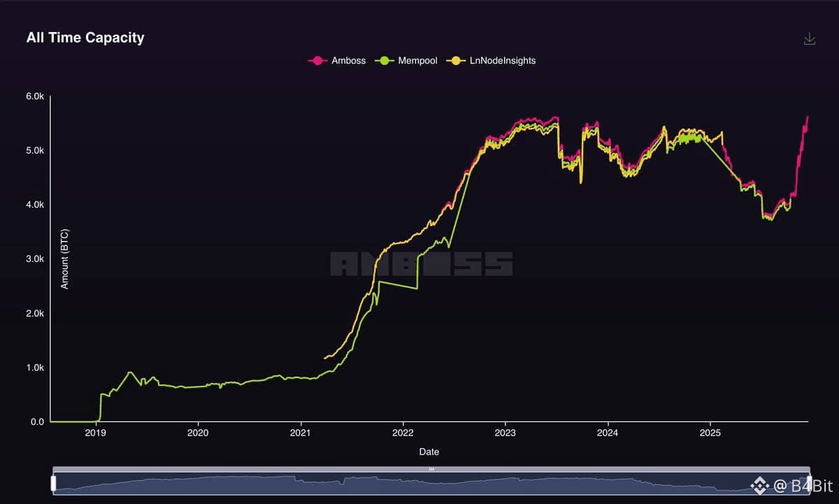Click the 1.0k y-axis value
This screenshot has height=504, width=839.
pyautogui.click(x=35, y=368)
